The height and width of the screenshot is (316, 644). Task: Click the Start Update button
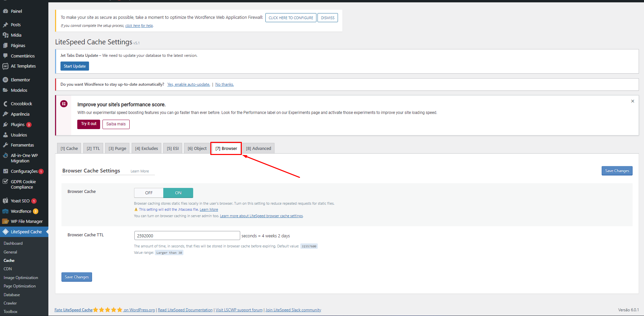[x=75, y=66]
